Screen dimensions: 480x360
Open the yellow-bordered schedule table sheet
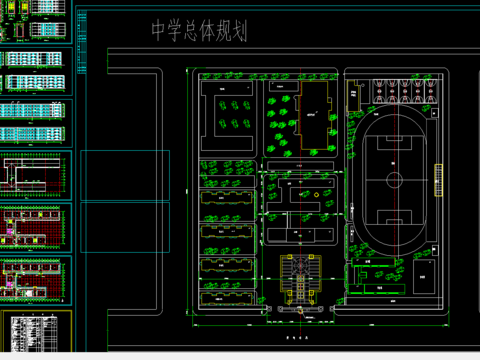coord(37,331)
